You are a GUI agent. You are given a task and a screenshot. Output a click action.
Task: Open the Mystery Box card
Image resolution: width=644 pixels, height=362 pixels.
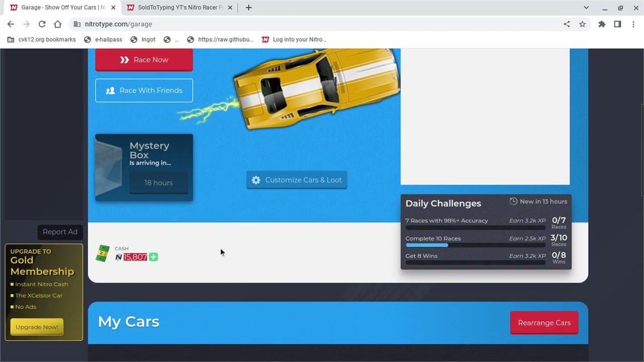144,167
